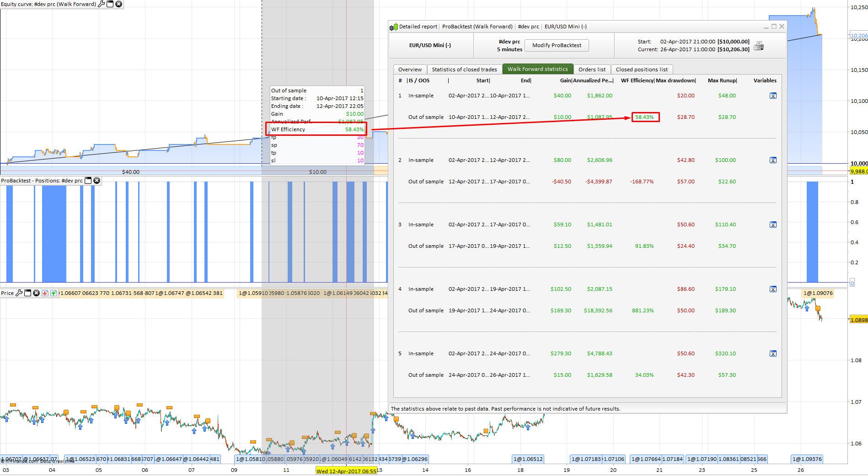Click the 1@1.09376 label below price chart
The height and width of the screenshot is (476, 868).
click(807, 459)
